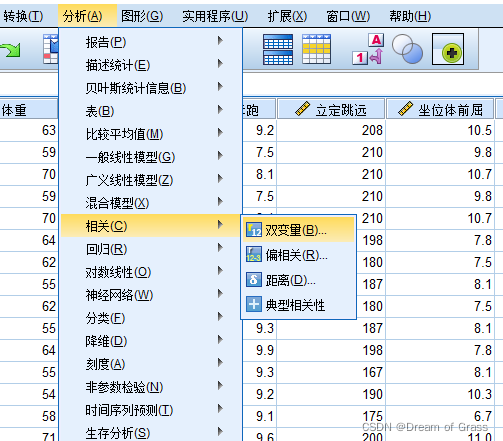
Task: Click the ruler icon in 立定跳远 header
Action: tap(303, 109)
